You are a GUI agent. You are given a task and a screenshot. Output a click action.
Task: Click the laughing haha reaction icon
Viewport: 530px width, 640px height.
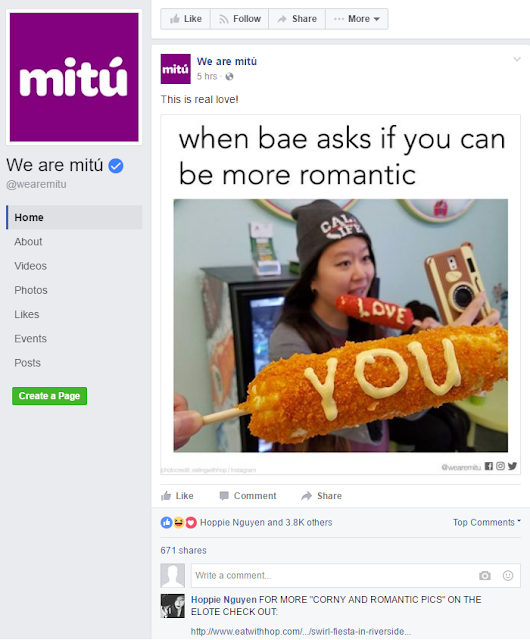tap(179, 522)
